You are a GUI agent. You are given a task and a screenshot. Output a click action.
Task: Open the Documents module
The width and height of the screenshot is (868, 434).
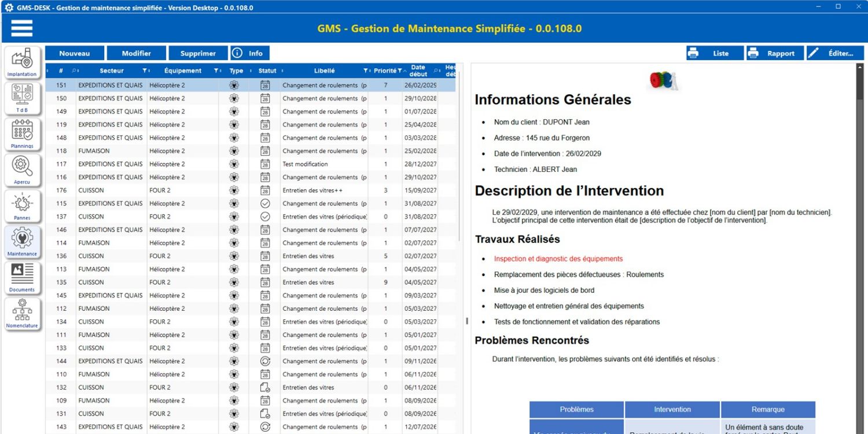click(x=22, y=277)
